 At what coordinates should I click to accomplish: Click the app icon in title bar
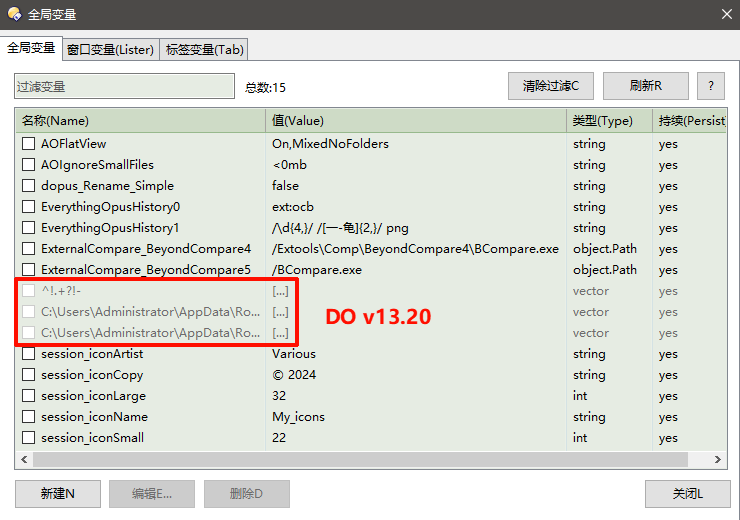14,14
